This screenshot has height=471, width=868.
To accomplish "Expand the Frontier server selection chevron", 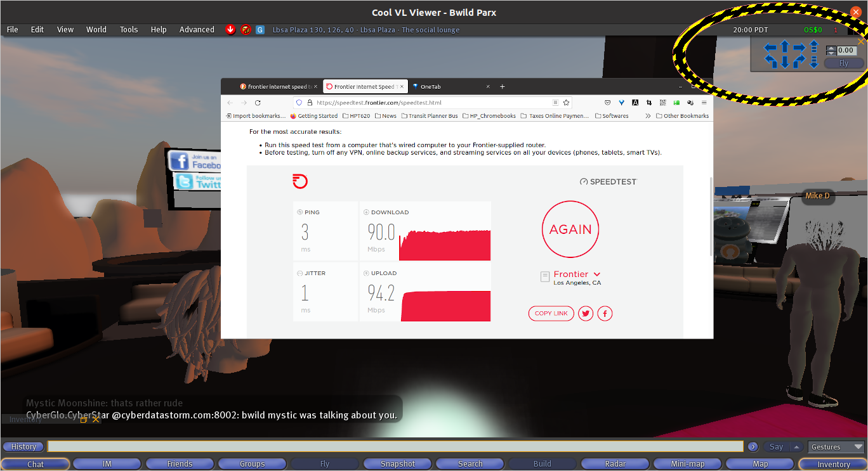I will 597,274.
